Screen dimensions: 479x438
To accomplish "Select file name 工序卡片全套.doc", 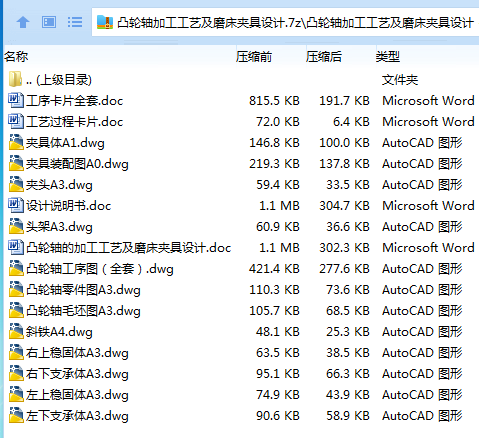I will coord(75,101).
